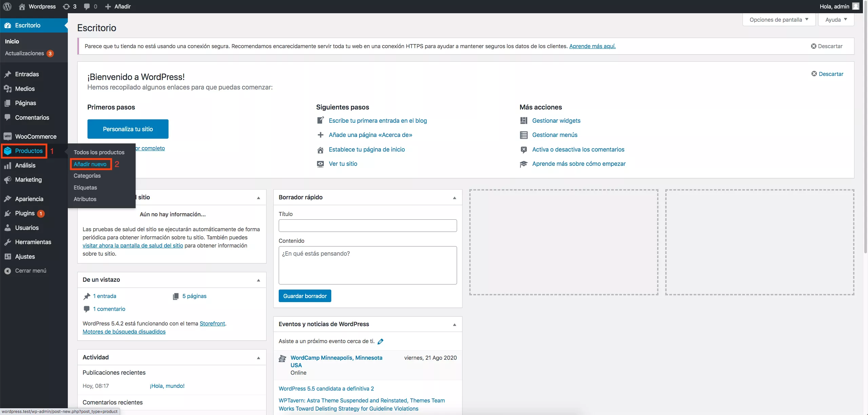The height and width of the screenshot is (415, 868).
Task: Open the Gestionar menús link
Action: pyautogui.click(x=555, y=135)
